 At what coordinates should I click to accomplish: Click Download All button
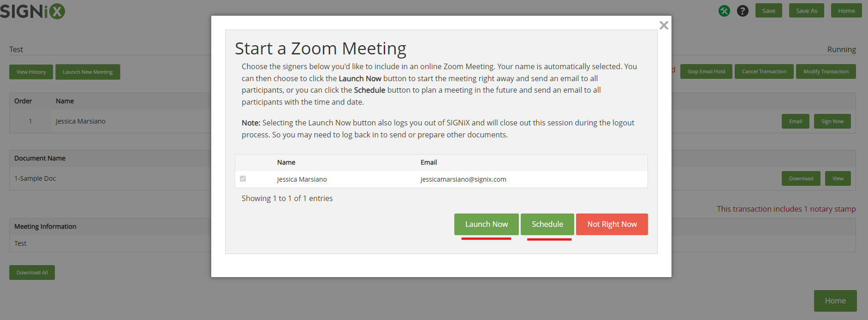(x=32, y=273)
